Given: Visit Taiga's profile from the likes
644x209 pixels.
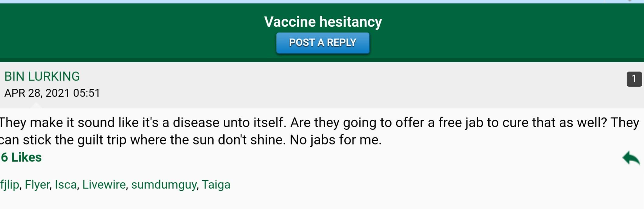Looking at the screenshot, I should click(x=216, y=184).
